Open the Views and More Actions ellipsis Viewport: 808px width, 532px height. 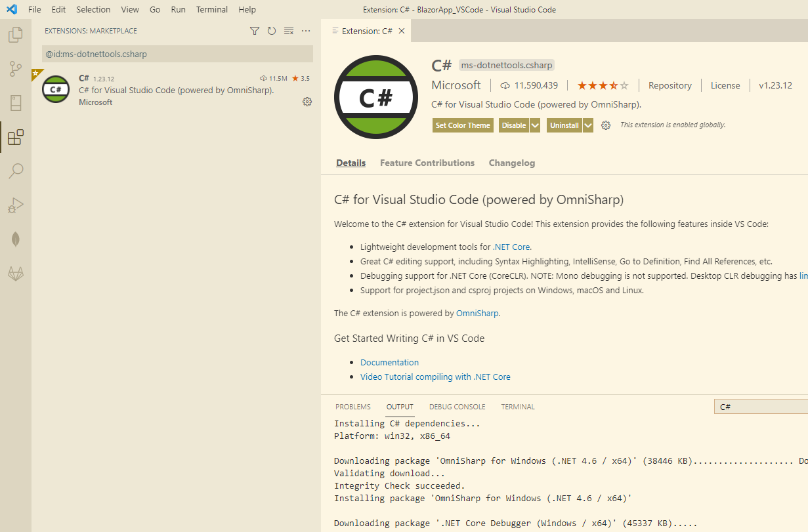pos(306,31)
